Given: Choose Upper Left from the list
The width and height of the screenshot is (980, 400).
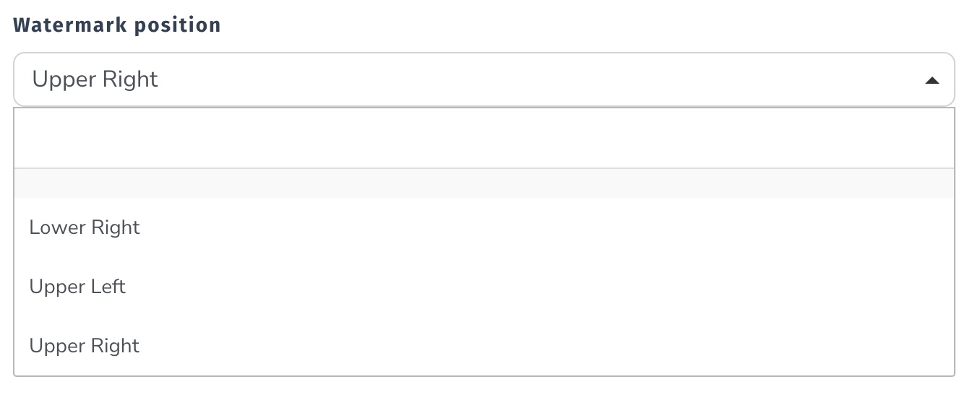Looking at the screenshot, I should click(77, 287).
